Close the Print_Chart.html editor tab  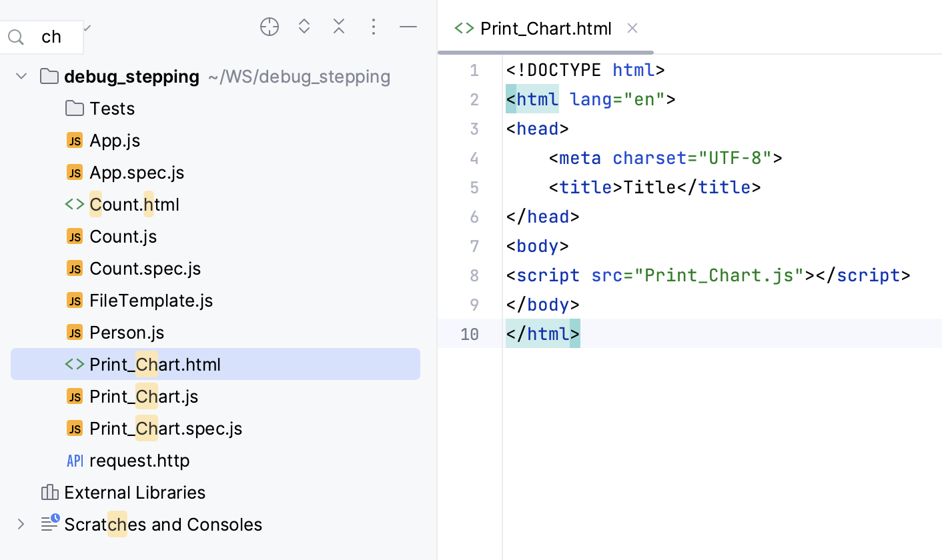pos(632,28)
